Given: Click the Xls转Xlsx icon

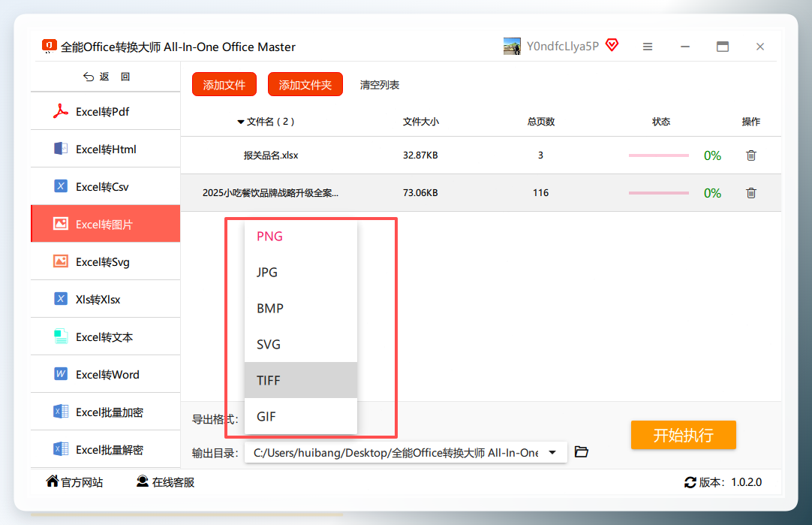Looking at the screenshot, I should tap(61, 299).
